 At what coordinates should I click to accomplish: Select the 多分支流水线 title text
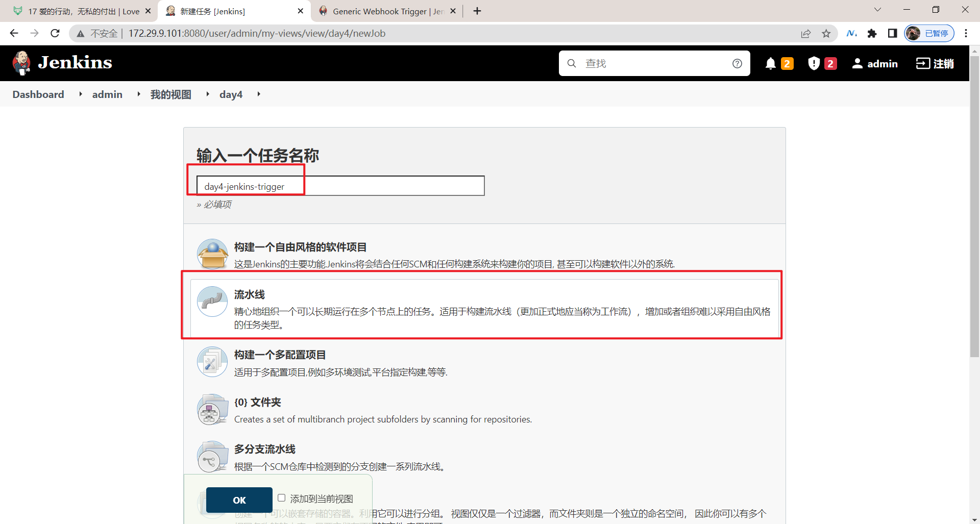(265, 449)
